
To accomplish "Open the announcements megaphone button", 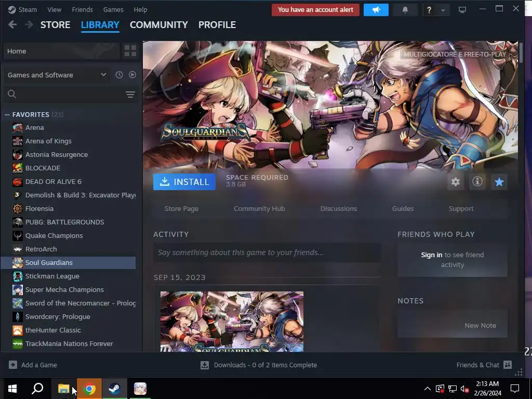I will (x=376, y=10).
